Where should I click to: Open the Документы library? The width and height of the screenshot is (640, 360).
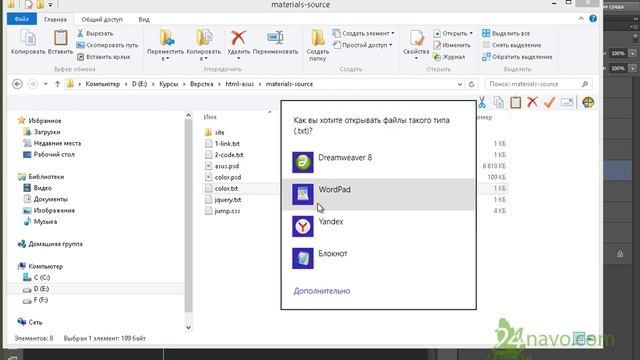pyautogui.click(x=46, y=199)
